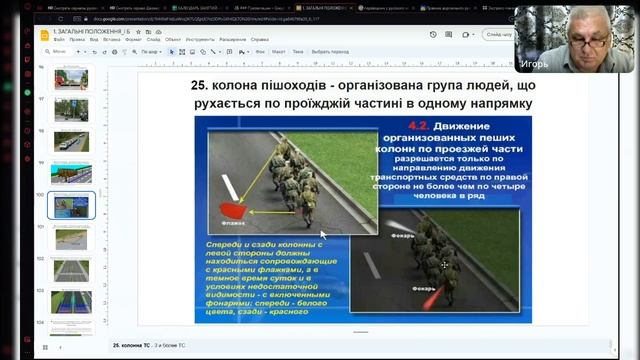Click the Фон button

click(260, 52)
